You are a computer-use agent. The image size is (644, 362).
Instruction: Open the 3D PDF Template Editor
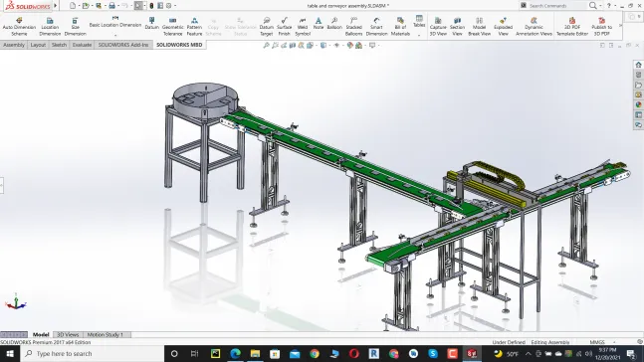[572, 27]
